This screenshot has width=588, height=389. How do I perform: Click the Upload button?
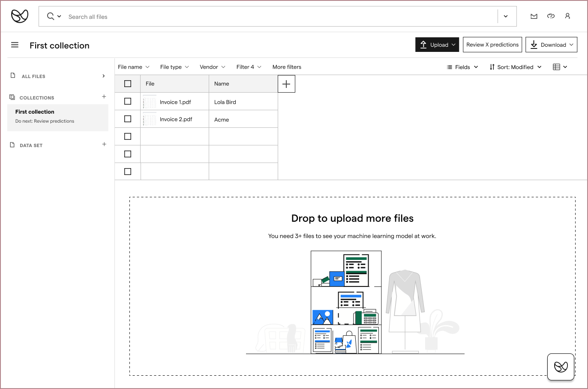437,44
